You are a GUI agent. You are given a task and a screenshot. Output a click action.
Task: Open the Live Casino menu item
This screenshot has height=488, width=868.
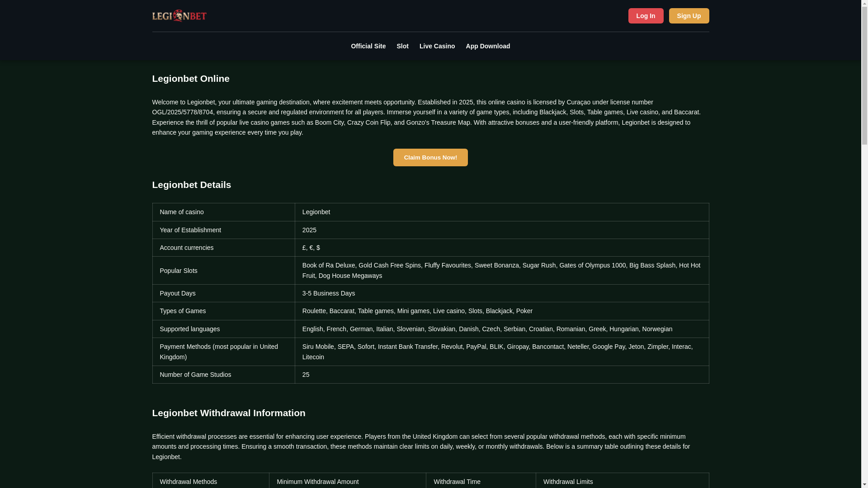pos(437,46)
